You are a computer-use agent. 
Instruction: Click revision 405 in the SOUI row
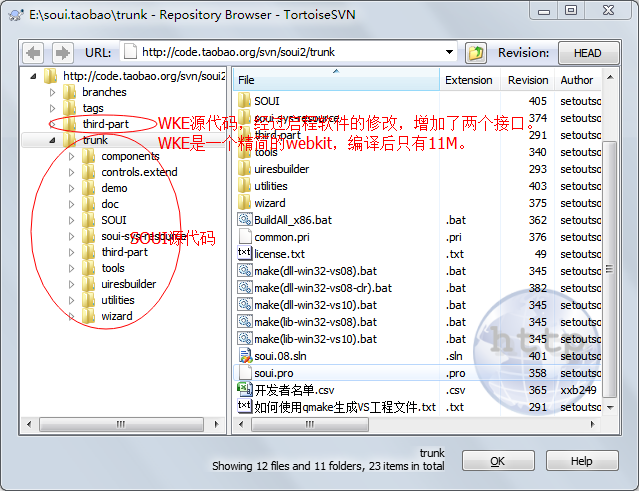pos(538,101)
